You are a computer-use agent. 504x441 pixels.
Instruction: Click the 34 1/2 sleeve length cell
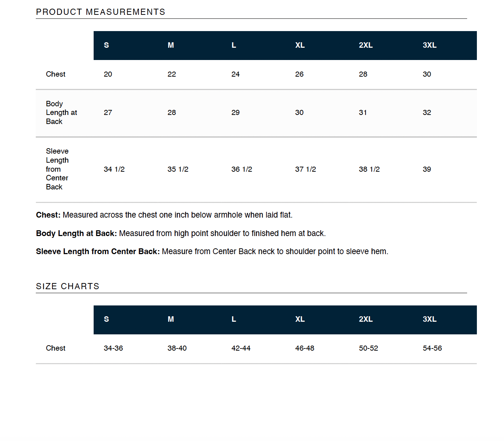[x=114, y=169]
